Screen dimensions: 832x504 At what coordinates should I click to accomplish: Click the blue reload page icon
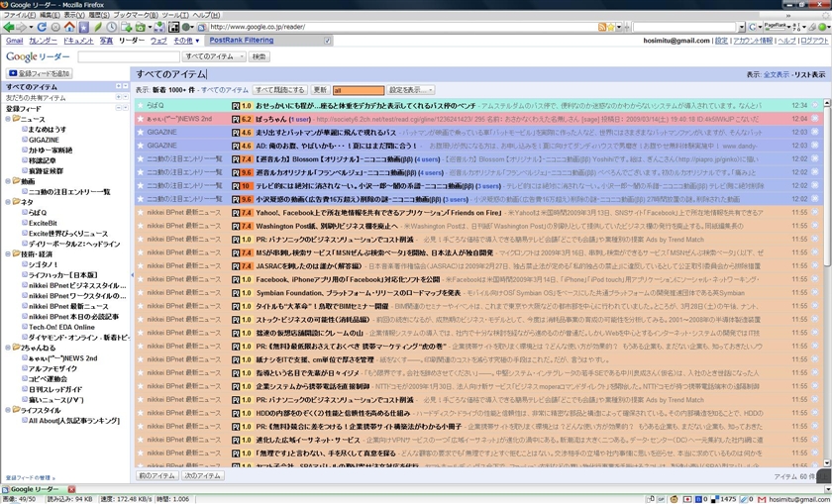(42, 27)
